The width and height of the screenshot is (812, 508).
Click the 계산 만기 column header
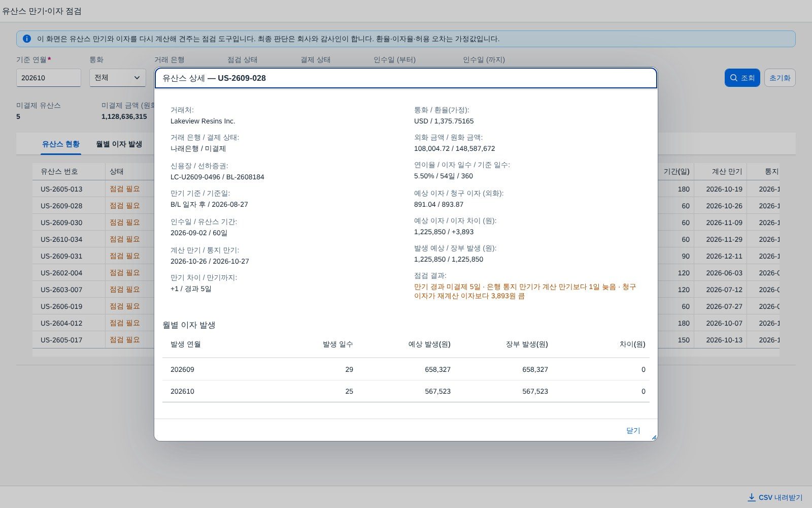tap(721, 172)
